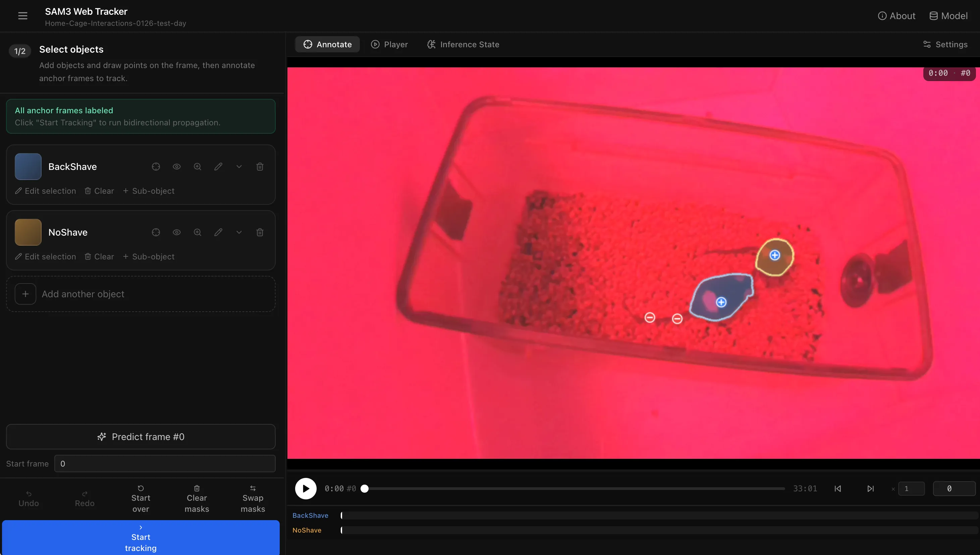Open the hamburger sidebar menu
The image size is (980, 555).
[x=22, y=16]
